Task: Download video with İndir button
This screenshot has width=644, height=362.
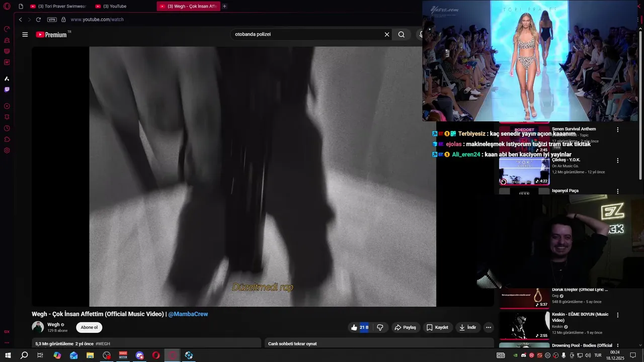Action: coord(467,327)
